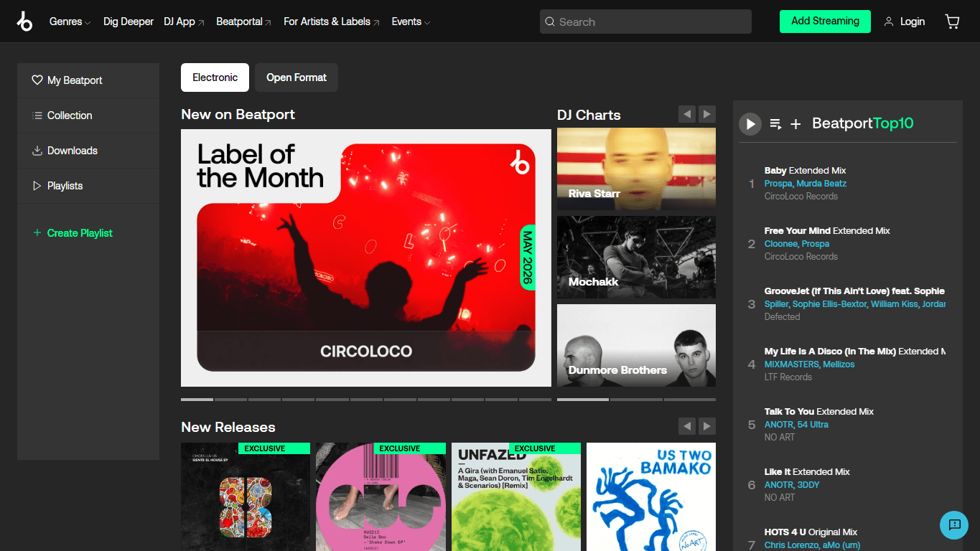Open track Baby Extended Mix
This screenshot has height=551, width=980.
point(806,171)
